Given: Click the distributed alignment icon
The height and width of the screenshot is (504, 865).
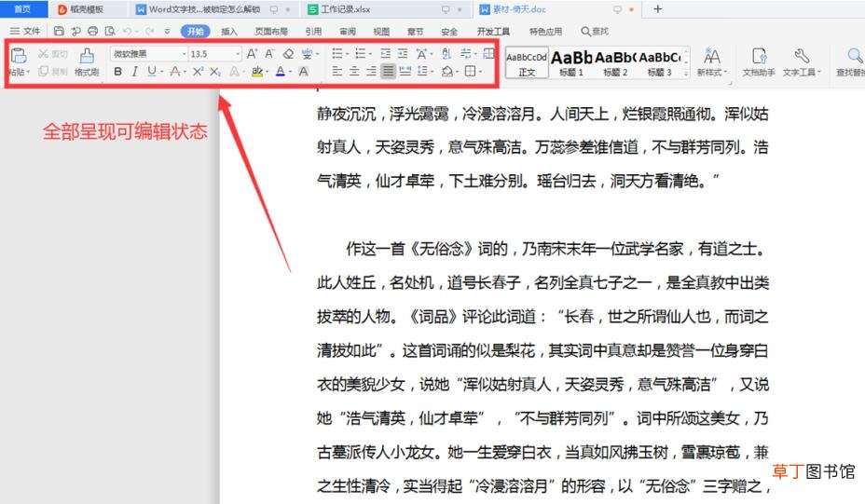Looking at the screenshot, I should click(x=405, y=71).
